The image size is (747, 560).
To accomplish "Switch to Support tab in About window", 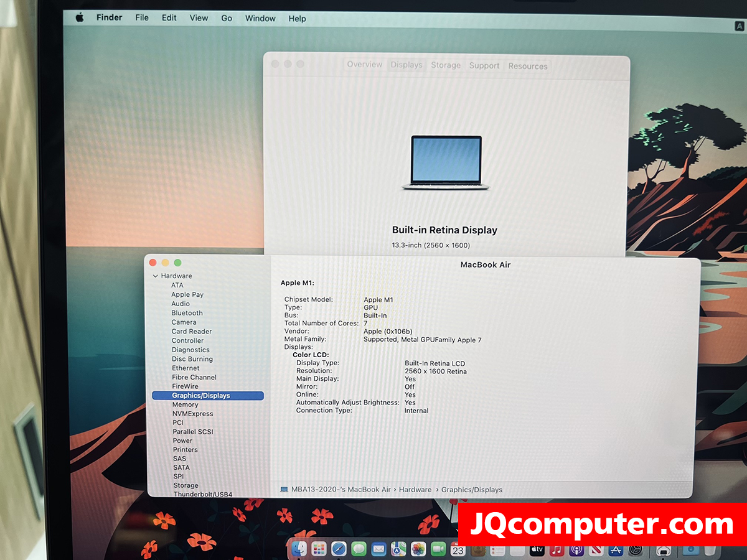I will 484,65.
